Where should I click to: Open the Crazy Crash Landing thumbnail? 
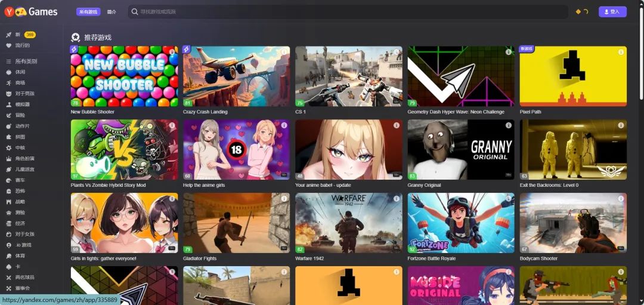(236, 76)
